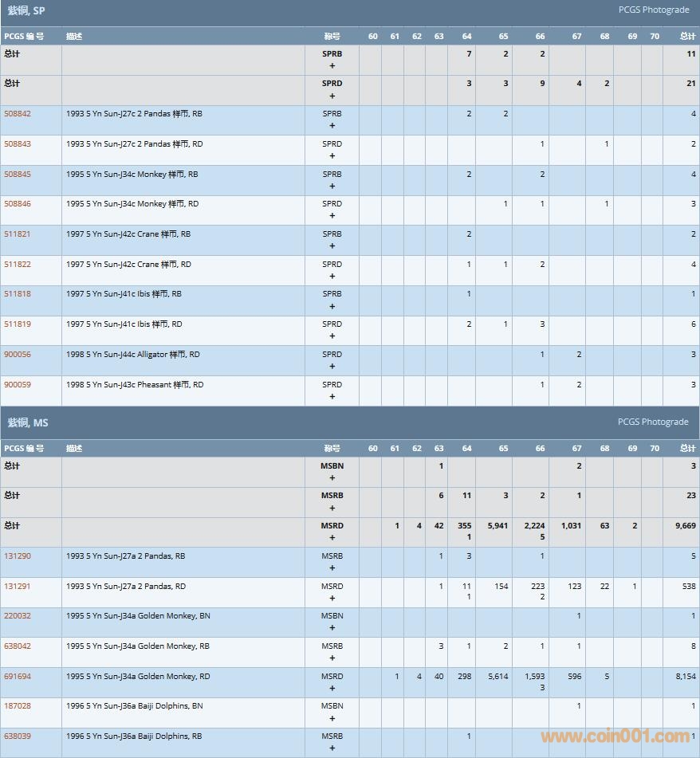Open PCGS number 131291 link
The image size is (700, 758).
(x=18, y=587)
